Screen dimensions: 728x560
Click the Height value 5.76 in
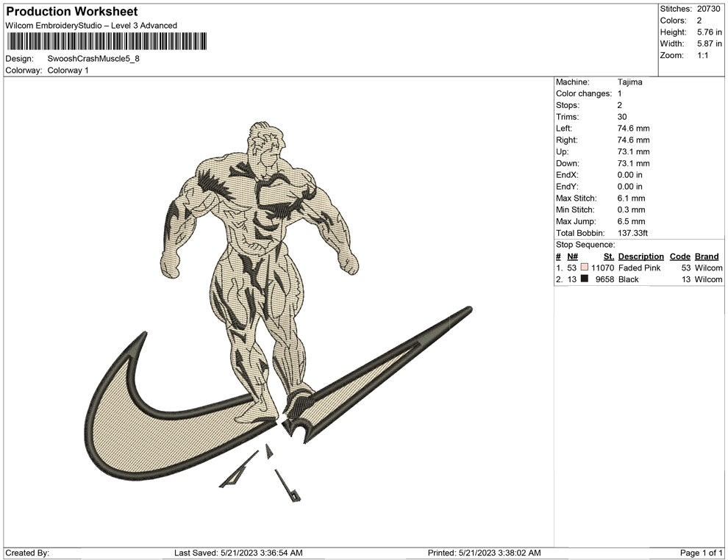710,32
